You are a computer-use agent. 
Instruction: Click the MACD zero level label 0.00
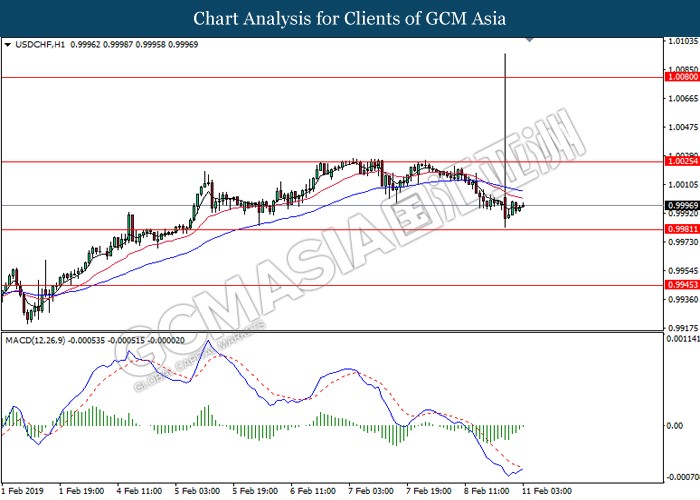676,424
